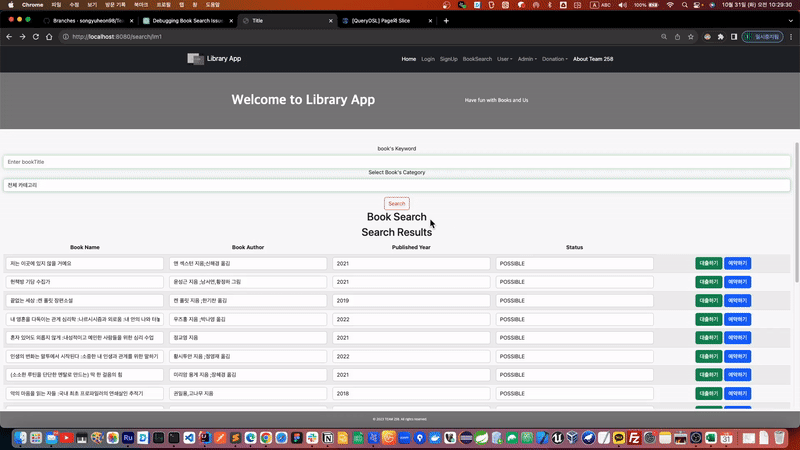
Task: Bookmark this page with the star icon
Action: (691, 37)
